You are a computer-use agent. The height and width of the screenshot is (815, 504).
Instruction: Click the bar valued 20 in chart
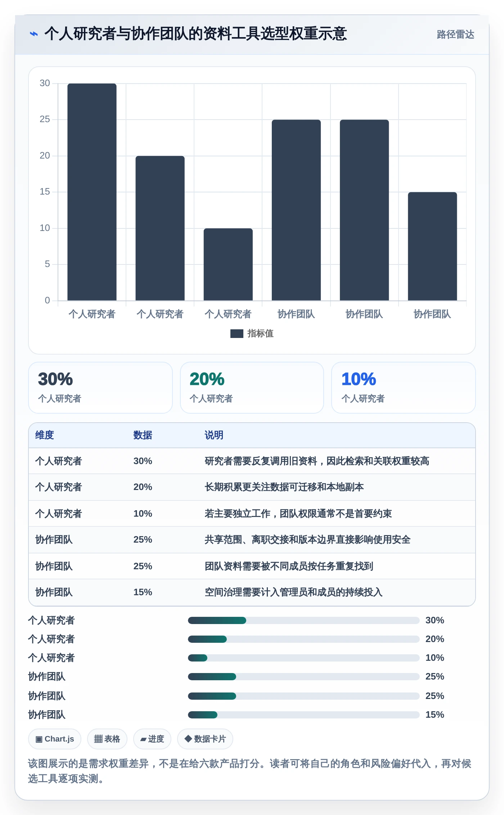tap(160, 228)
